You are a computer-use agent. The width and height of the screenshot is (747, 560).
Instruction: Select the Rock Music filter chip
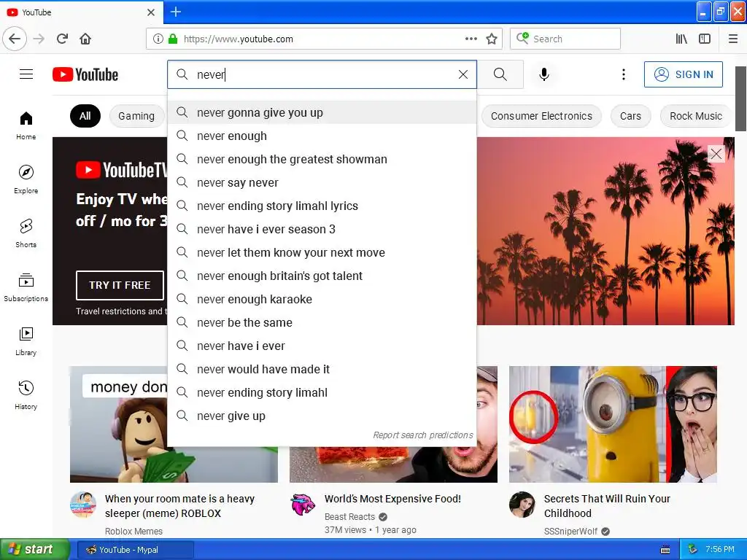[696, 116]
